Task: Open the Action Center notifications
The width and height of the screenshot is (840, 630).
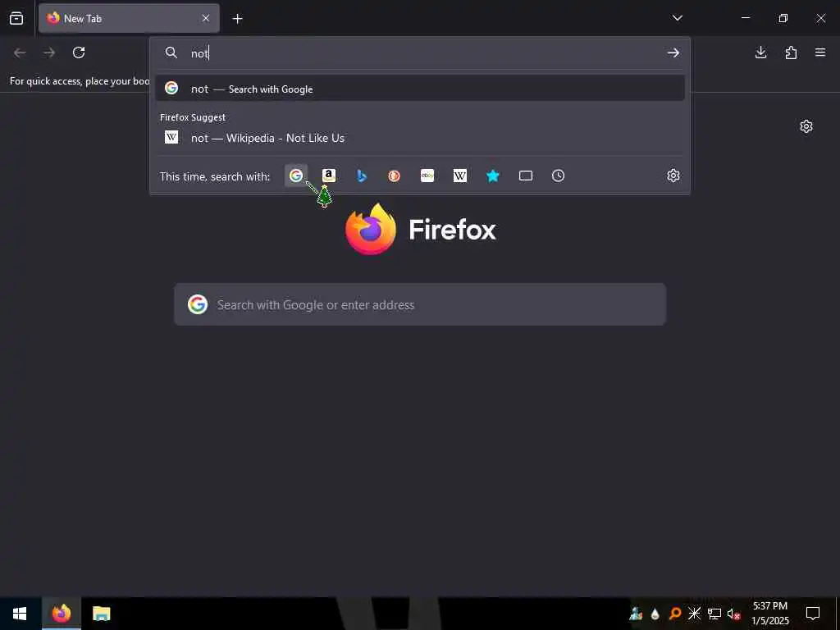Action: 813,614
